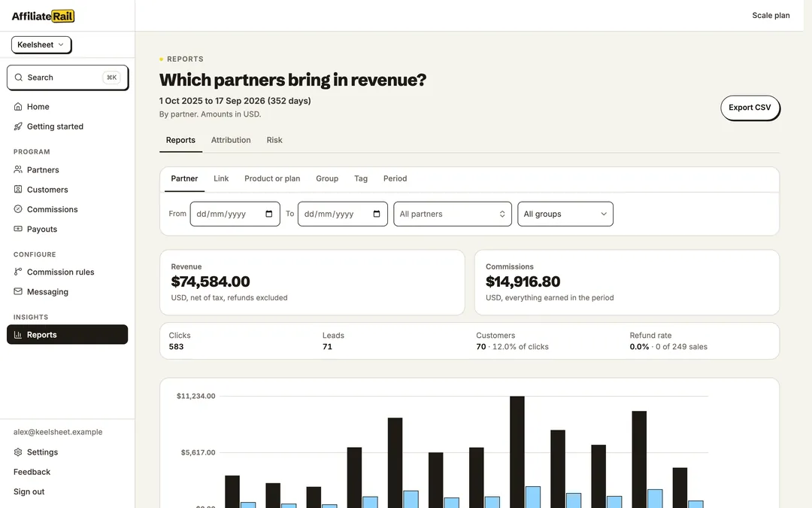The image size is (812, 508).
Task: Click the sidebar Search field
Action: click(68, 78)
